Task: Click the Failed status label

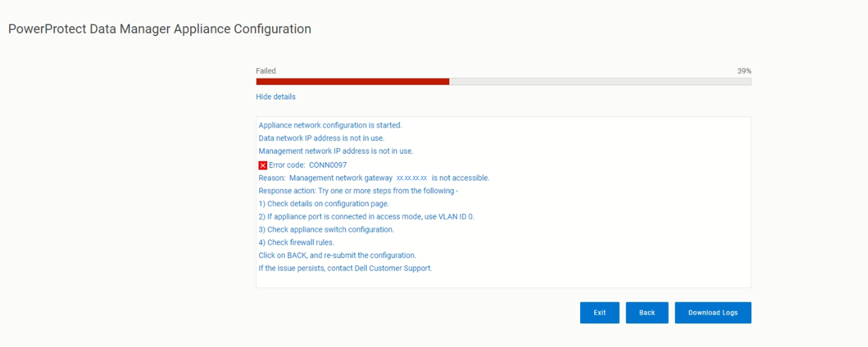Action: [266, 71]
